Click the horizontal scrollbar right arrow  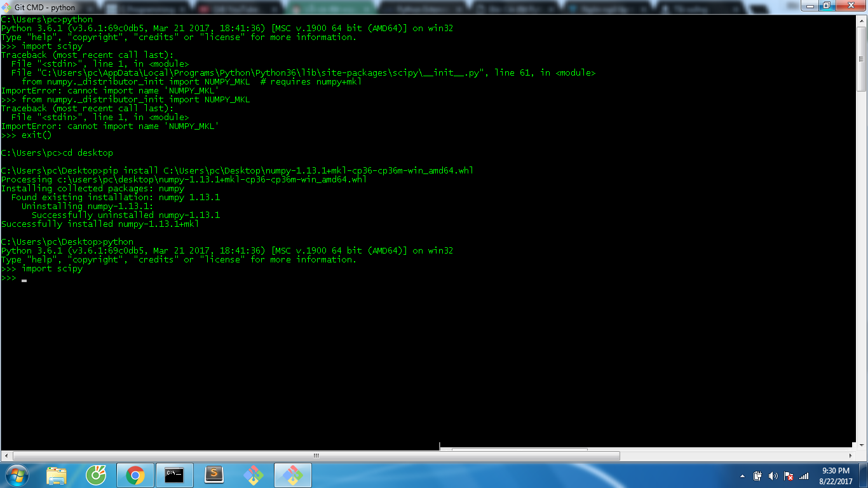pyautogui.click(x=851, y=456)
